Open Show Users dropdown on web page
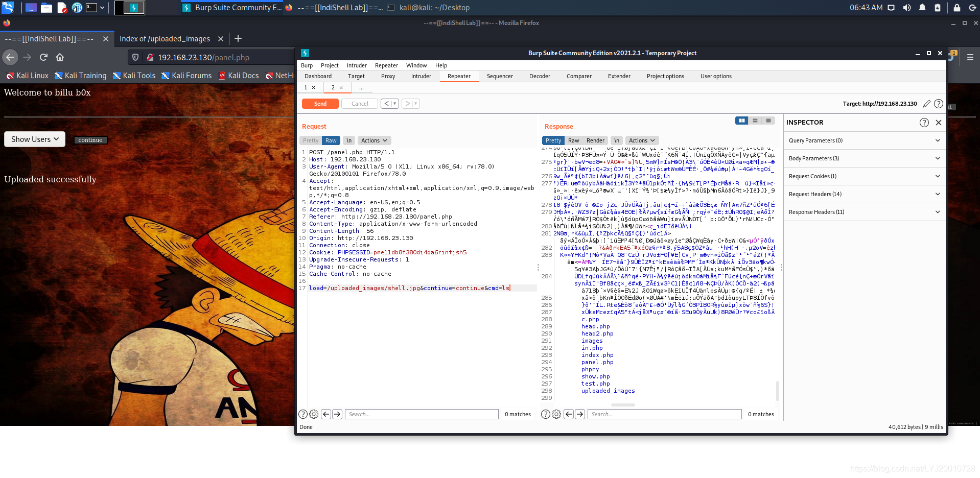Image resolution: width=980 pixels, height=478 pixels. [x=35, y=139]
